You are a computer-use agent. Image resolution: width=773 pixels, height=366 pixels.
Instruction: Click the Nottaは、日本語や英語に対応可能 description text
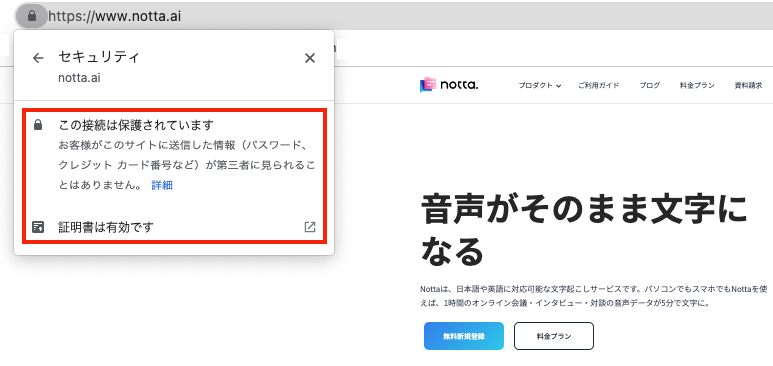coord(593,296)
